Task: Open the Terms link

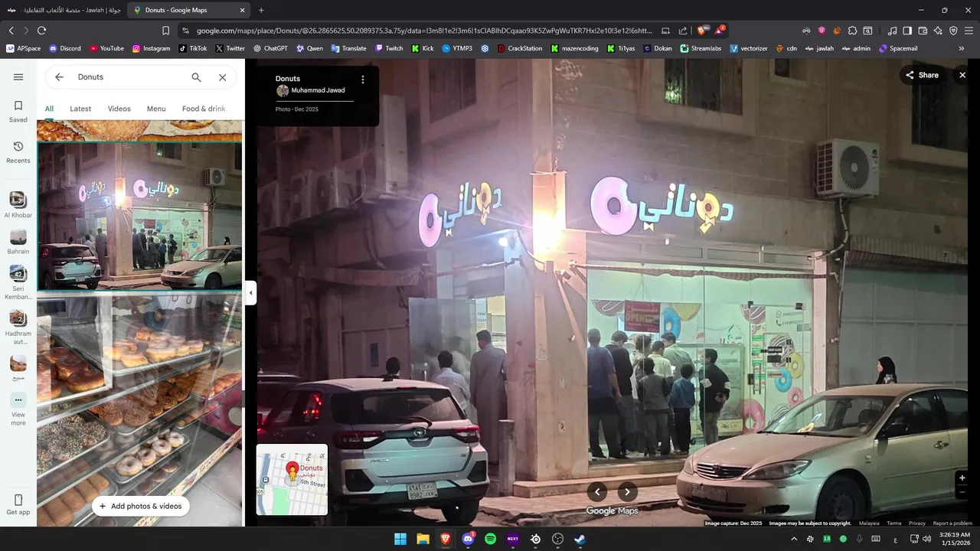Action: [x=894, y=523]
